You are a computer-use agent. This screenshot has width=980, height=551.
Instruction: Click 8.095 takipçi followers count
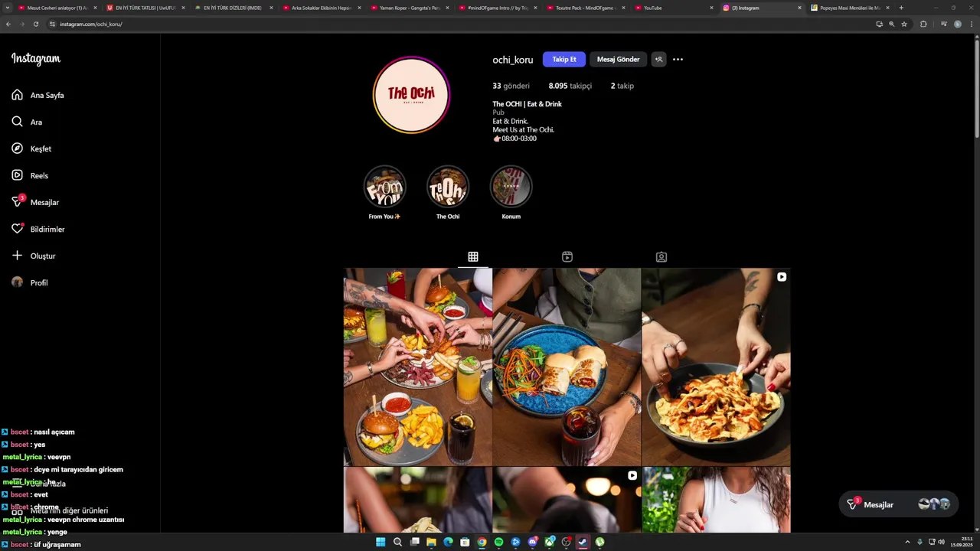click(x=570, y=86)
